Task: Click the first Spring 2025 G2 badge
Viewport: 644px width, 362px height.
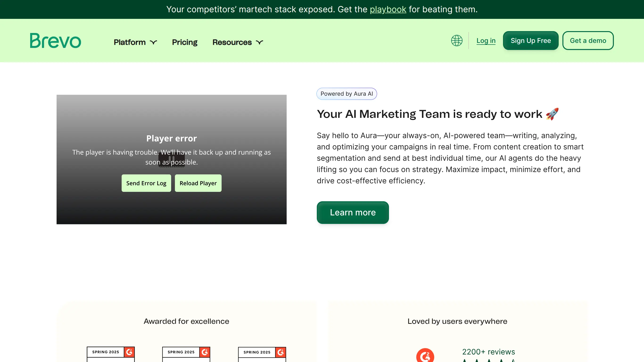Action: (111, 354)
